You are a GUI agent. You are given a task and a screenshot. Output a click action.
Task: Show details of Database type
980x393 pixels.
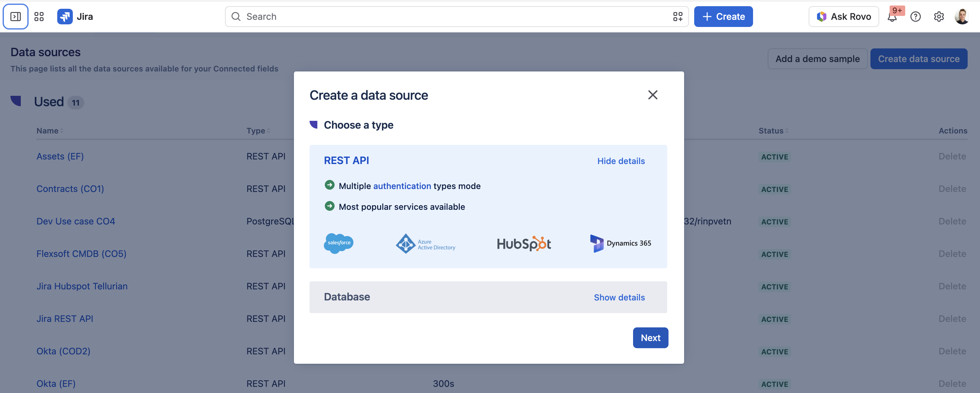pos(619,297)
